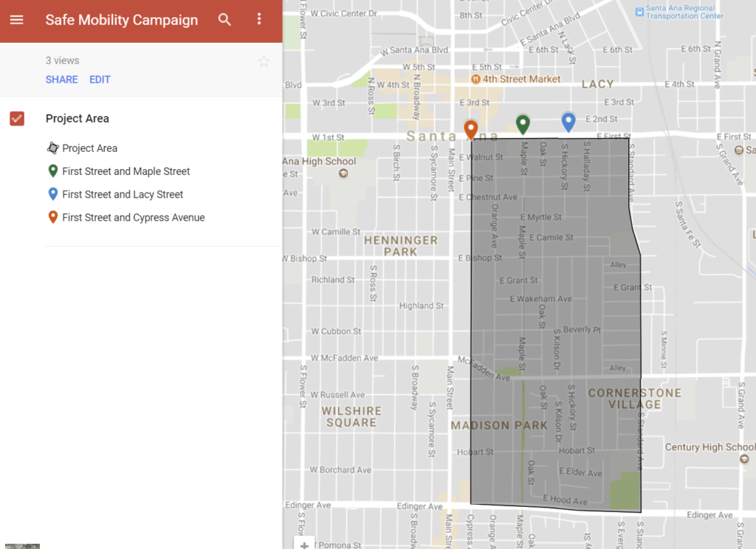Click the W Borchard Ave street label
The image size is (756, 549).
click(x=340, y=470)
